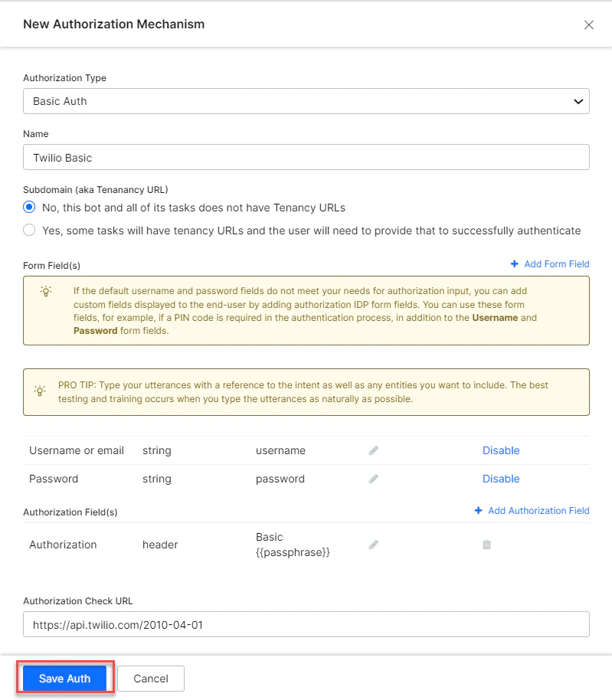
Task: Edit the username form field
Action: [373, 450]
